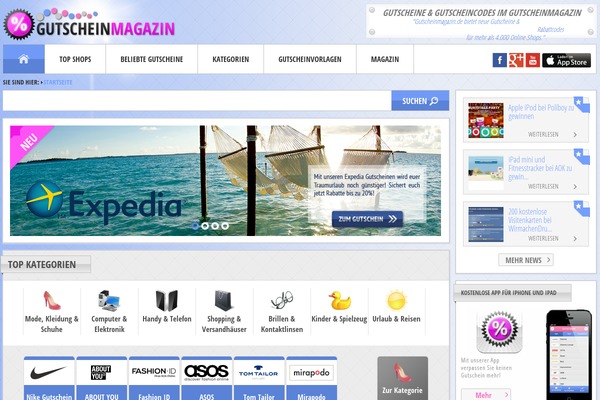Click the SUCHEN search button
The image size is (600, 400).
420,101
